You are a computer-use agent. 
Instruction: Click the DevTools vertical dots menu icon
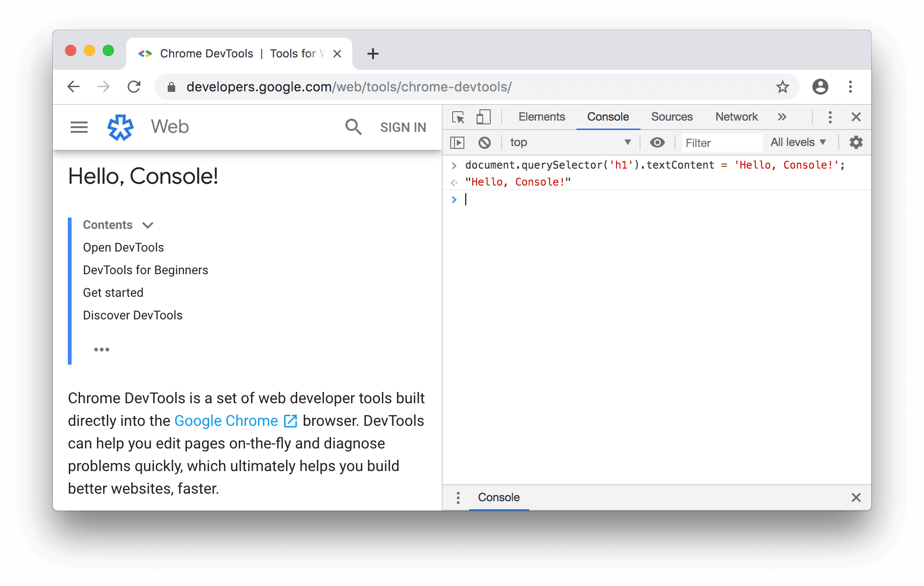[830, 116]
